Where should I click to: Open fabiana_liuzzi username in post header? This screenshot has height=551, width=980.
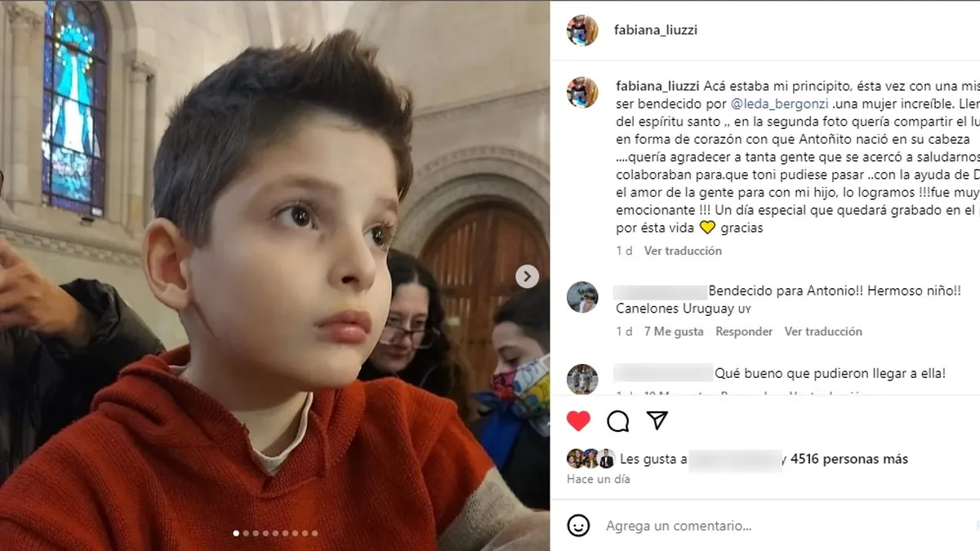tap(656, 30)
